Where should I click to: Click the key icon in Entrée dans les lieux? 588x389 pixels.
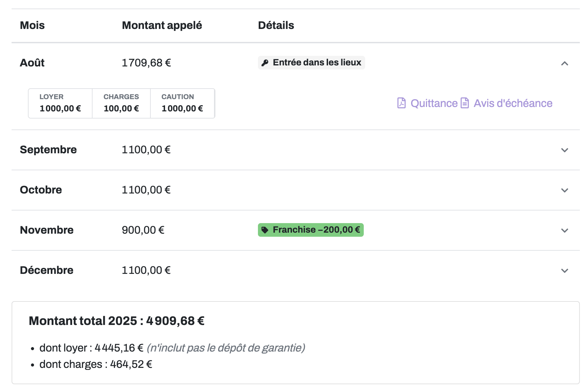[265, 63]
